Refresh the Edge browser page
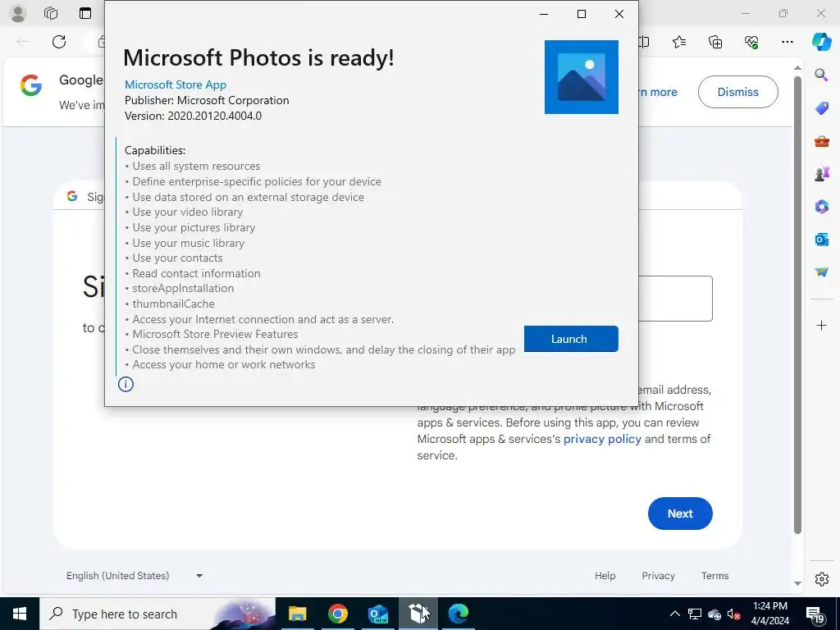 click(x=59, y=42)
